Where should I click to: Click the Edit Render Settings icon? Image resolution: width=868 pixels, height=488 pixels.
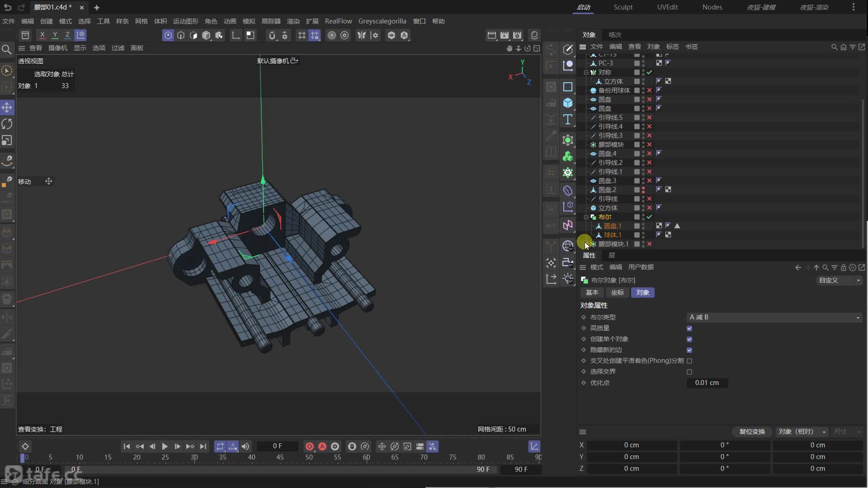[x=517, y=35]
